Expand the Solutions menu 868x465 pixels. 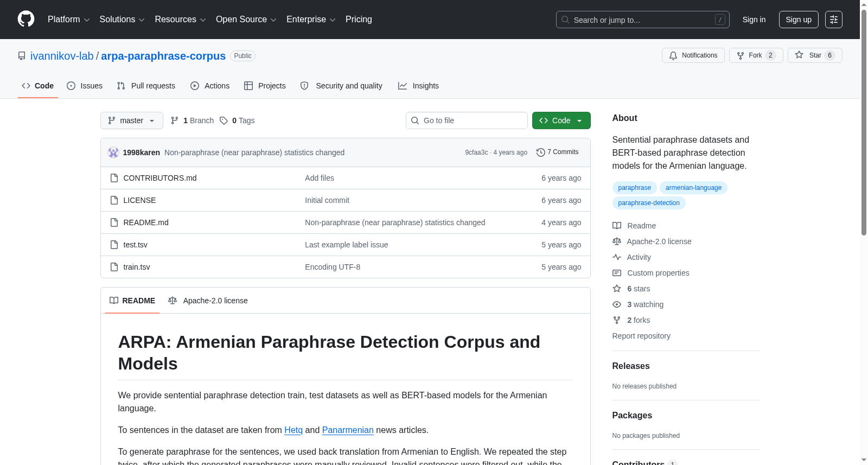pos(122,20)
